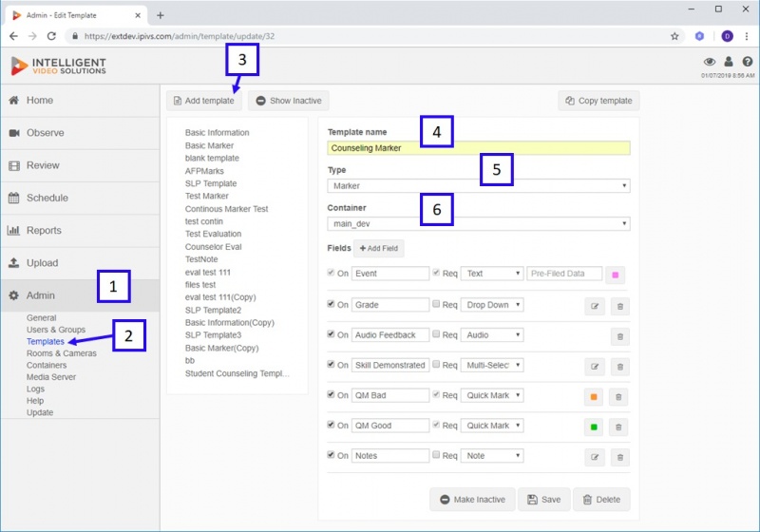
Task: Open the Notes field type dropdown
Action: [x=492, y=456]
